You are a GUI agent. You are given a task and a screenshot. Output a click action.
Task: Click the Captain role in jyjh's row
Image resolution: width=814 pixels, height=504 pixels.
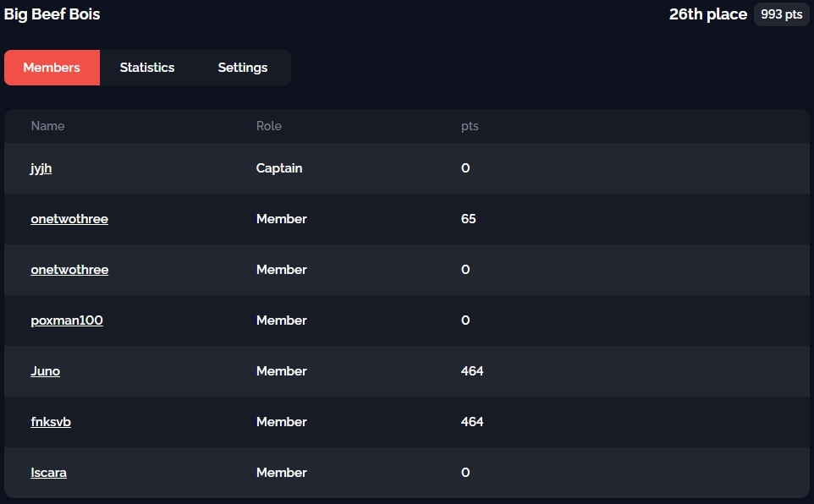[279, 168]
